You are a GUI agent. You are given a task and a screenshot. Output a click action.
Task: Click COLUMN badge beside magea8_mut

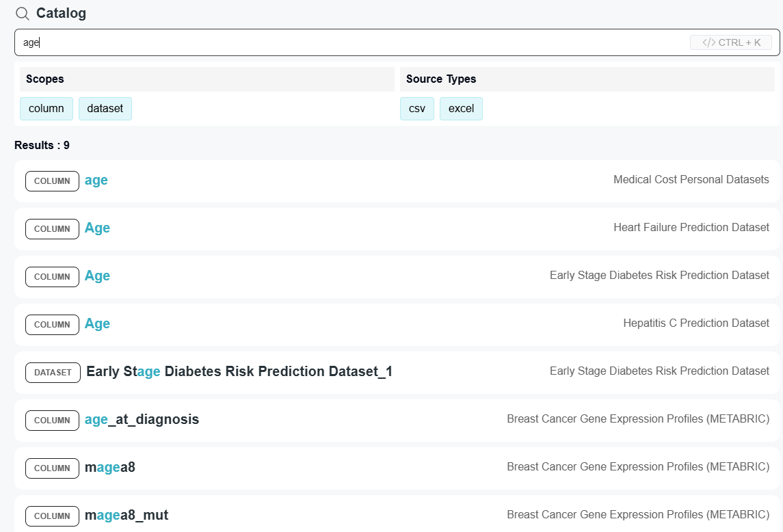(52, 516)
